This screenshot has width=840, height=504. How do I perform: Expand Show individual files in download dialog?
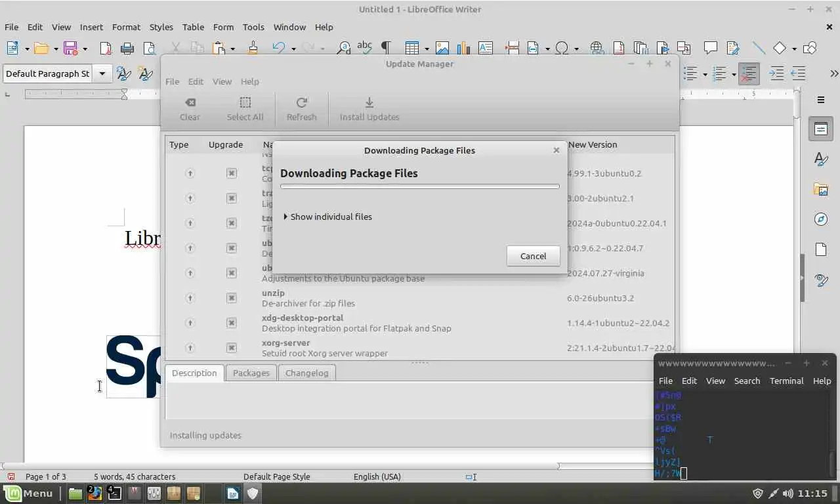click(x=327, y=217)
